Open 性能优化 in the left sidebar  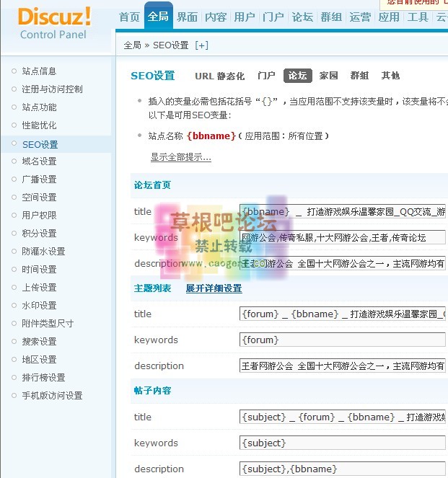click(39, 125)
